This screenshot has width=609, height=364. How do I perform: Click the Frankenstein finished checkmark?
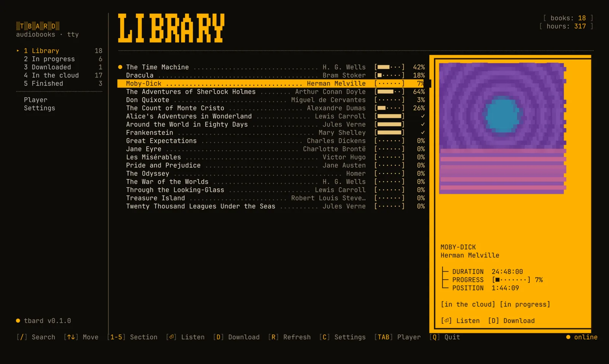click(422, 132)
